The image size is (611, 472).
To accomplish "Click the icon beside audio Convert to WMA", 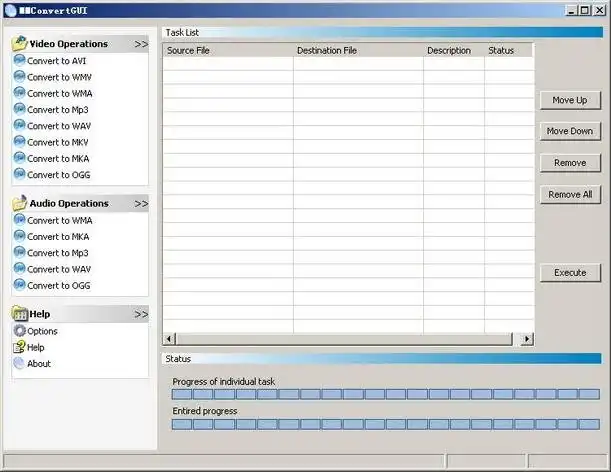I will (19, 220).
